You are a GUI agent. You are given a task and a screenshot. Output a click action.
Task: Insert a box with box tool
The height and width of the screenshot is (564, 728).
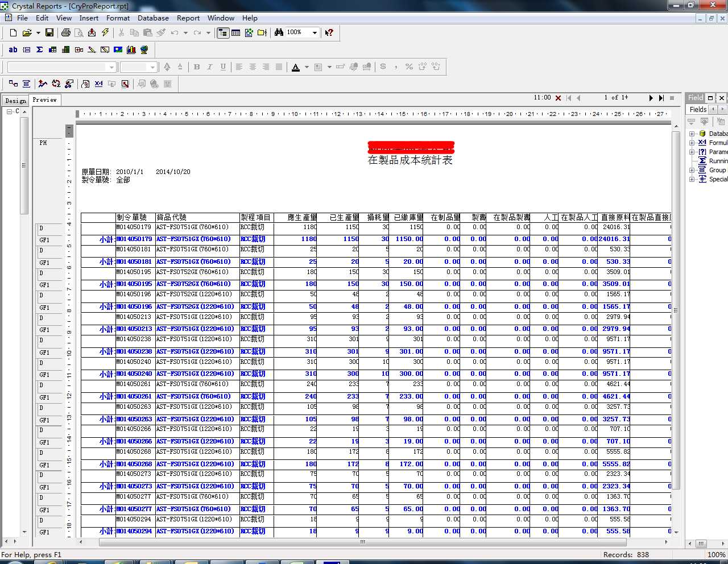105,49
